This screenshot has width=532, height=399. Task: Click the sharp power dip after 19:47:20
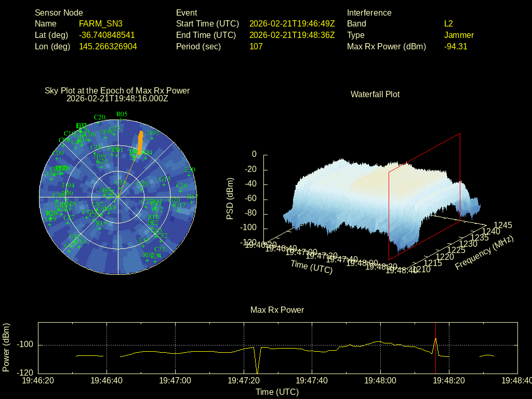coord(257,370)
